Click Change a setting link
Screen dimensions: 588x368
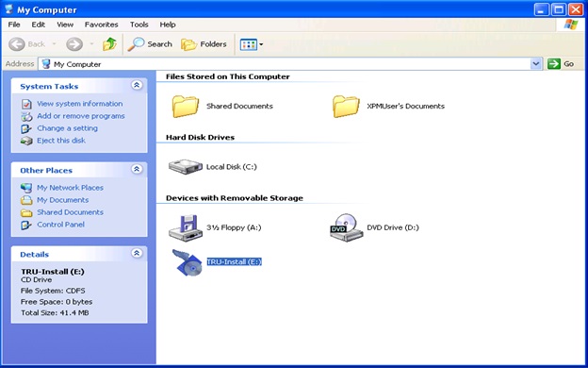pos(67,128)
